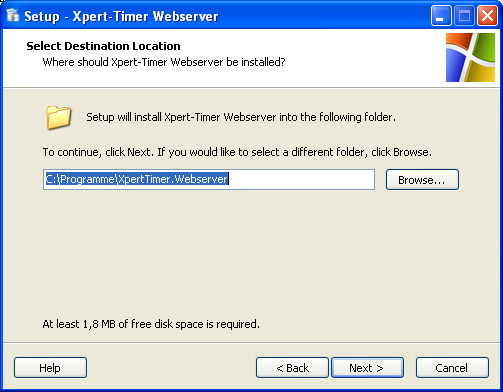Click the disabled maximize button
Screen dimensions: 503x392
pyautogui.click(x=464, y=15)
